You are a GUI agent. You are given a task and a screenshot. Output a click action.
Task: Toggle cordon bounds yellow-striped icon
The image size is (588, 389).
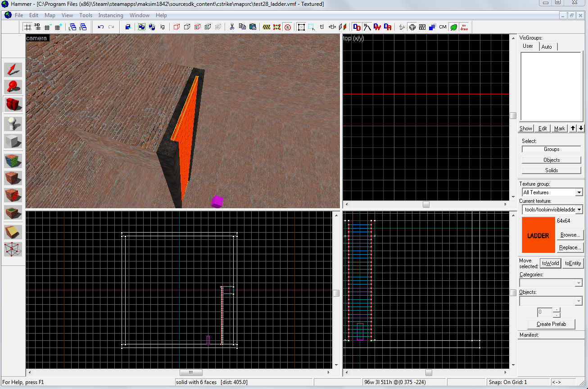(267, 27)
